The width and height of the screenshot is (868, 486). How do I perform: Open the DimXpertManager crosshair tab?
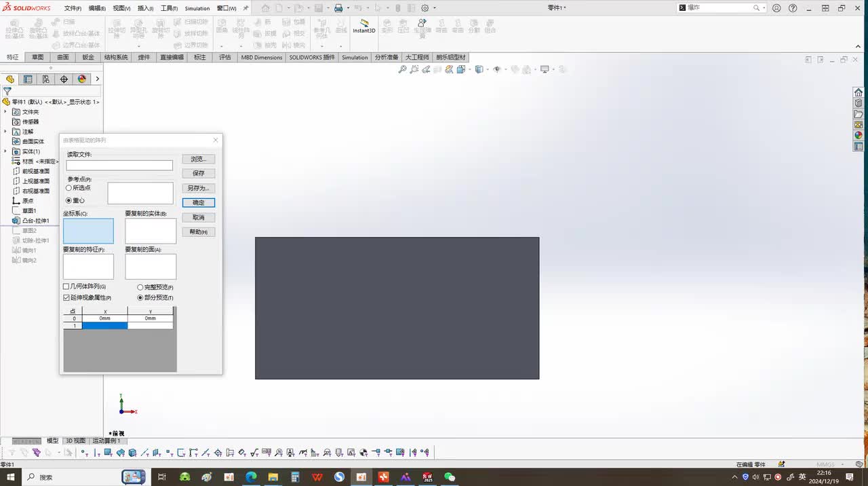coord(64,79)
